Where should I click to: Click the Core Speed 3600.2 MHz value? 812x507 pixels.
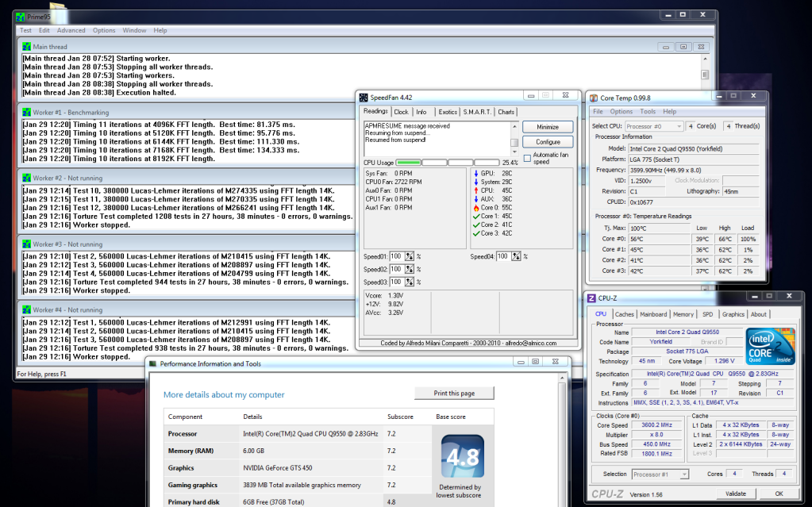coord(656,425)
